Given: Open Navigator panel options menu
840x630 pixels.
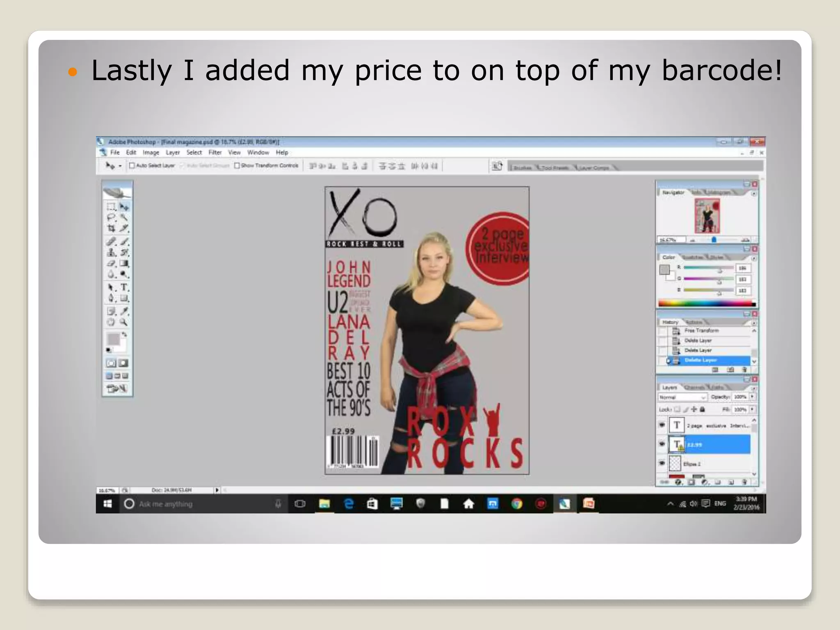Looking at the screenshot, I should (754, 194).
